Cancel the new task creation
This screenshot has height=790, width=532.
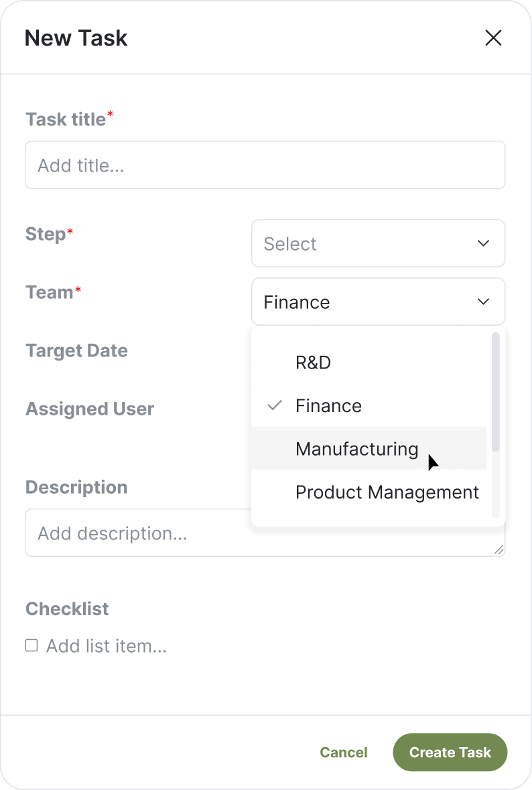click(344, 752)
